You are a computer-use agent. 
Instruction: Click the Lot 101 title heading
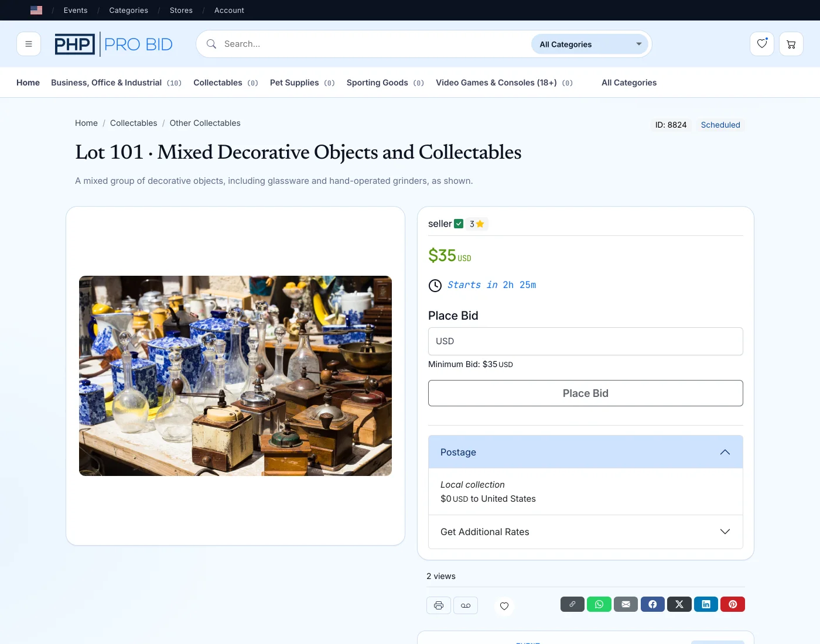(x=298, y=152)
